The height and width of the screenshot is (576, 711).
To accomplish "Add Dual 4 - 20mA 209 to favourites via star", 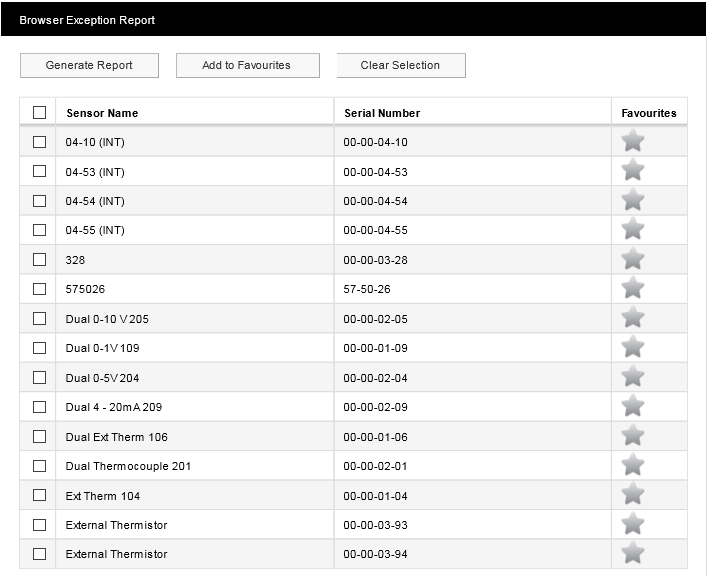I will 632,406.
